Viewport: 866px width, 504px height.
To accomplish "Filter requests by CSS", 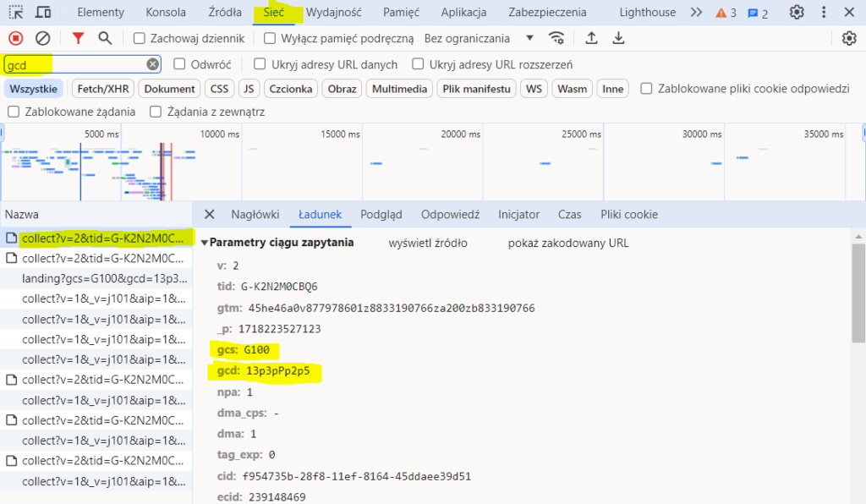I will coord(219,89).
